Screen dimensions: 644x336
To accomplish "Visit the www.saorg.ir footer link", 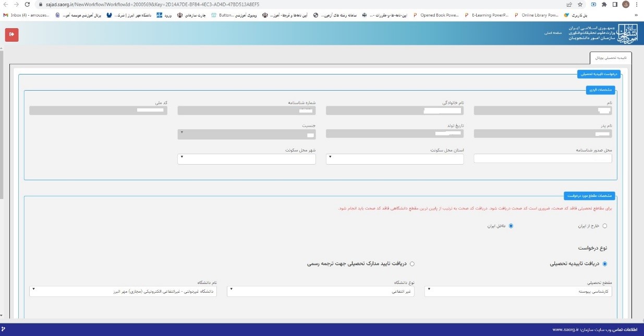I will tap(565, 330).
